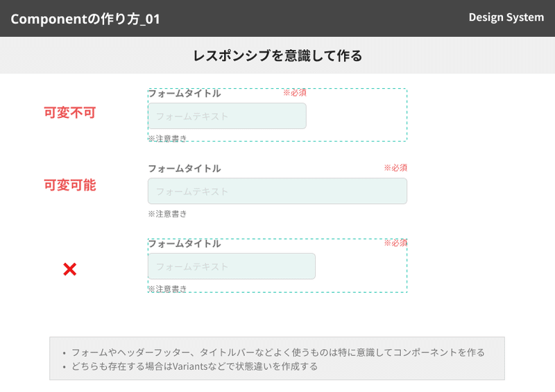This screenshot has width=555, height=392.
Task: Click ※注意書き note under the second form
Action: [x=167, y=214]
